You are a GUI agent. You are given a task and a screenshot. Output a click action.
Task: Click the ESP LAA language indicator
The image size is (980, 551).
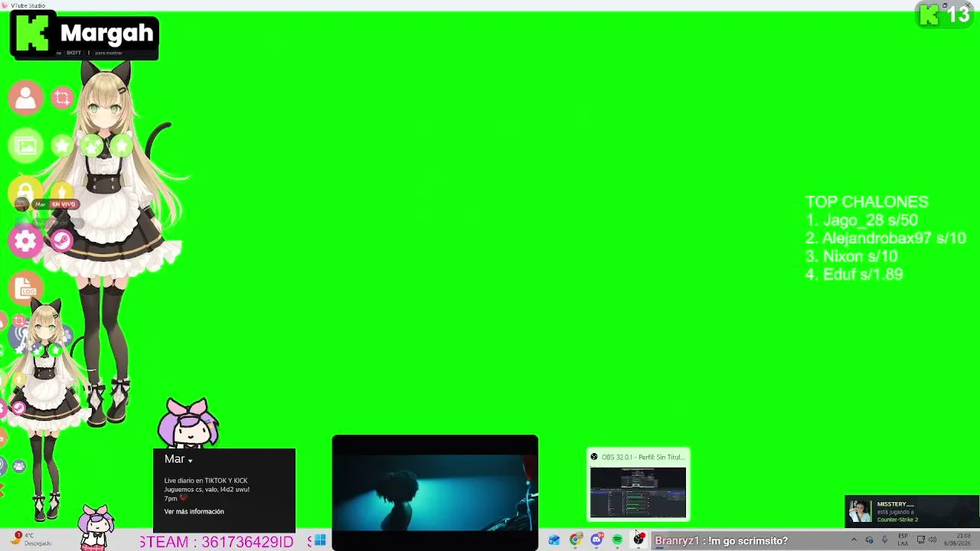pyautogui.click(x=903, y=540)
